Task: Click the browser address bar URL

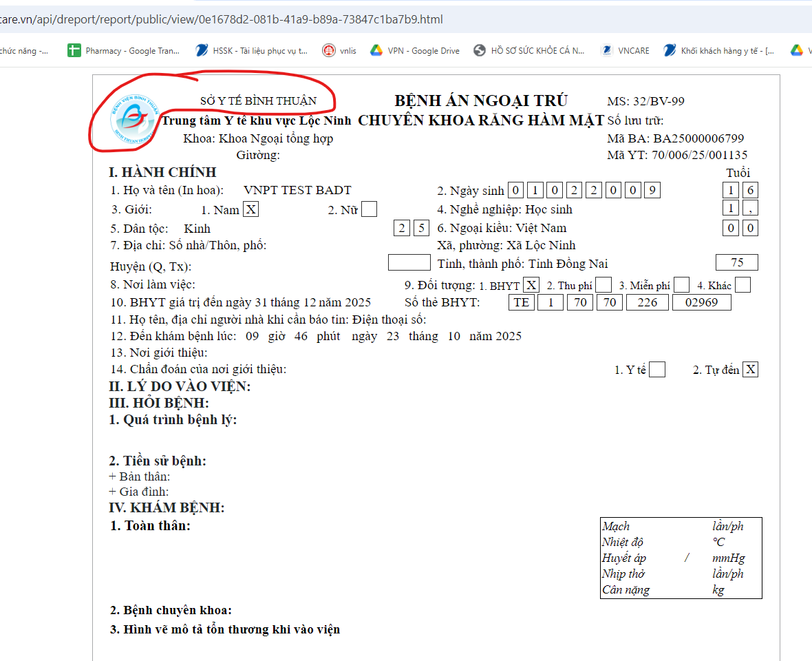Action: coord(222,20)
